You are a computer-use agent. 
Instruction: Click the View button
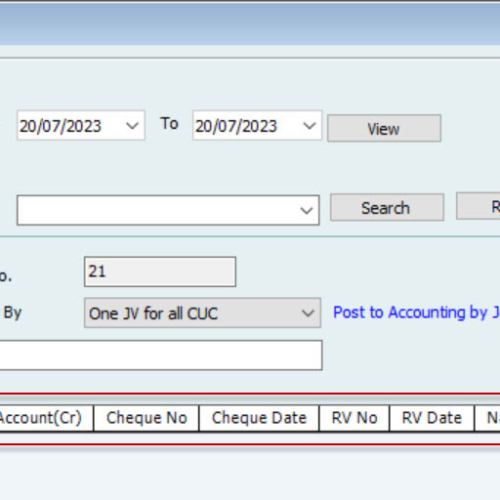tap(384, 128)
